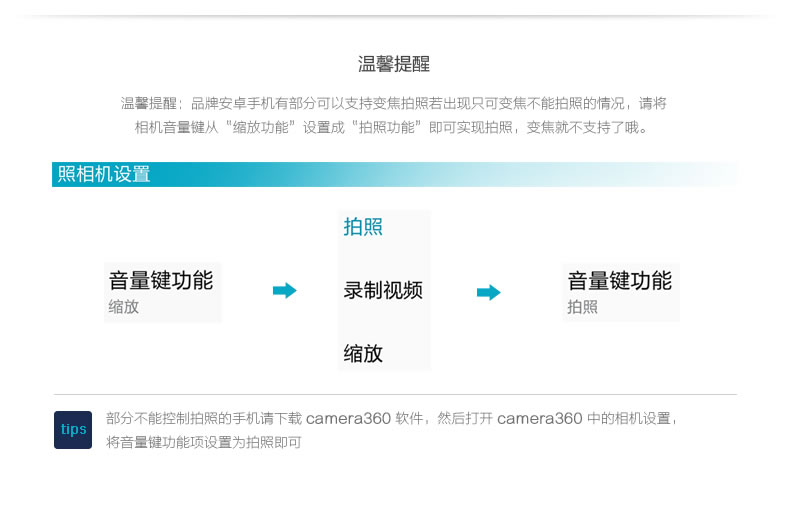Select the 缩放 option in the middle list
This screenshot has height=507, width=790.
pyautogui.click(x=363, y=353)
